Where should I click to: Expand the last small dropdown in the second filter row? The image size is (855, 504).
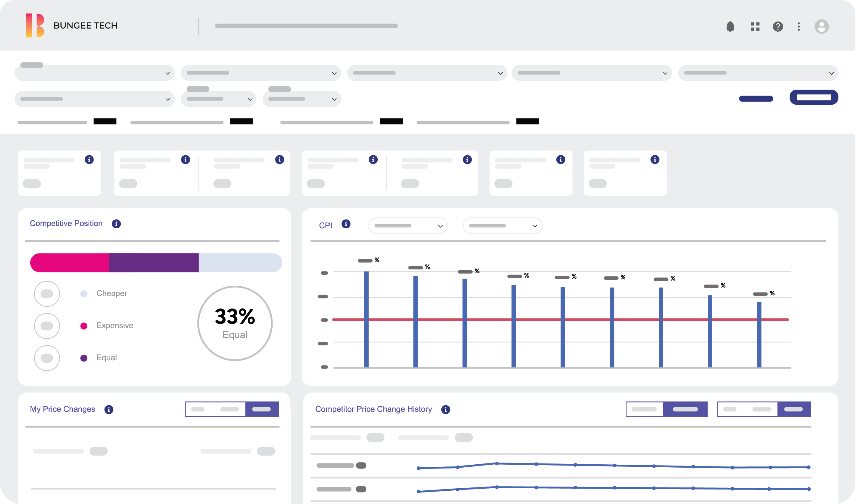point(302,99)
